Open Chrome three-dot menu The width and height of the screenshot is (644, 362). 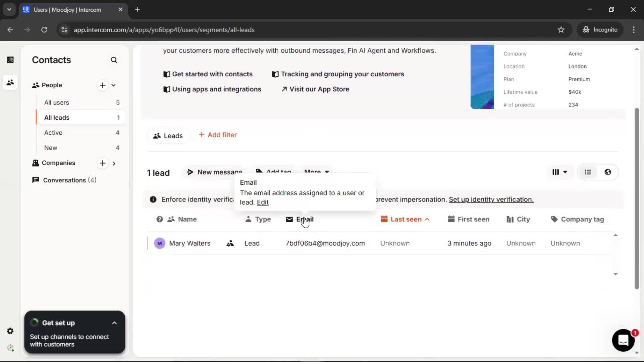[x=634, y=30]
